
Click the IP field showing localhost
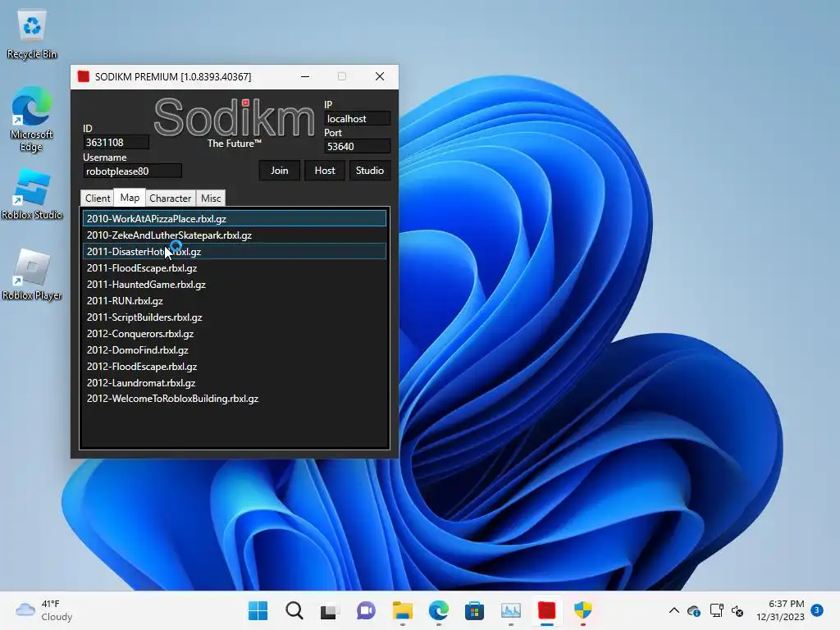point(357,119)
